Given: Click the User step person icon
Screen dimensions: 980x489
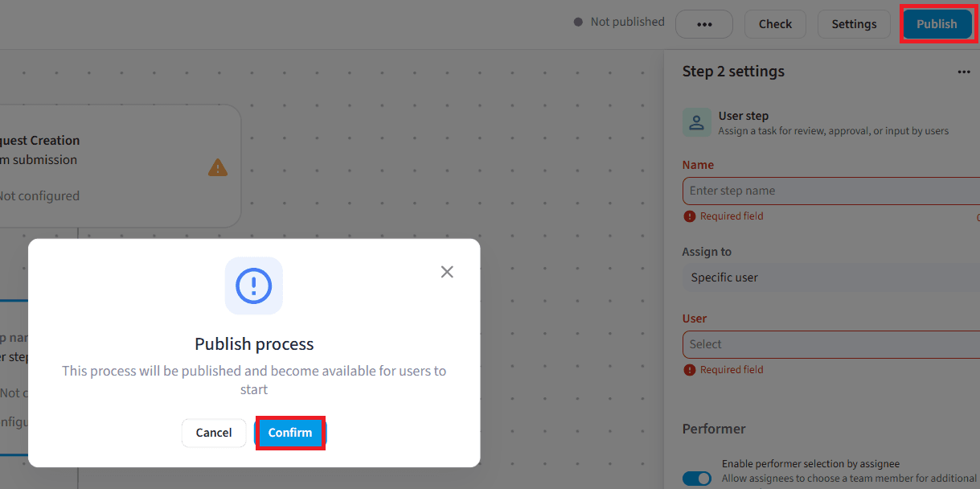Looking at the screenshot, I should click(697, 123).
